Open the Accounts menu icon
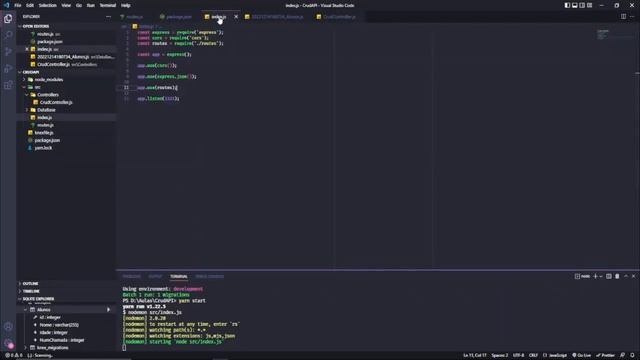This screenshot has height=360, width=640. (8, 327)
